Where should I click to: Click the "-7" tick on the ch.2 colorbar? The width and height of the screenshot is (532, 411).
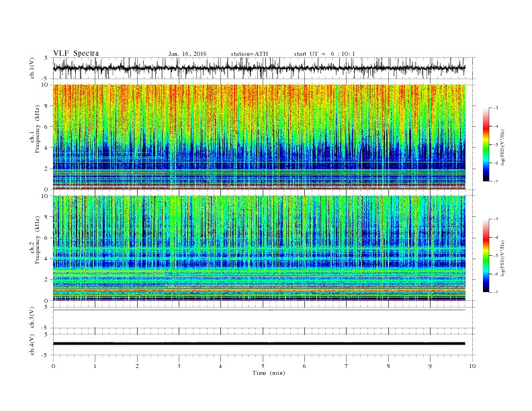point(496,292)
